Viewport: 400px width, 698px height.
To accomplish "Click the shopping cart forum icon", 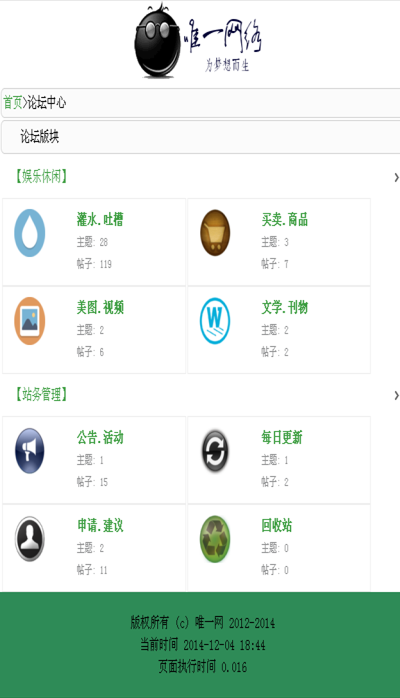I will pos(215,233).
